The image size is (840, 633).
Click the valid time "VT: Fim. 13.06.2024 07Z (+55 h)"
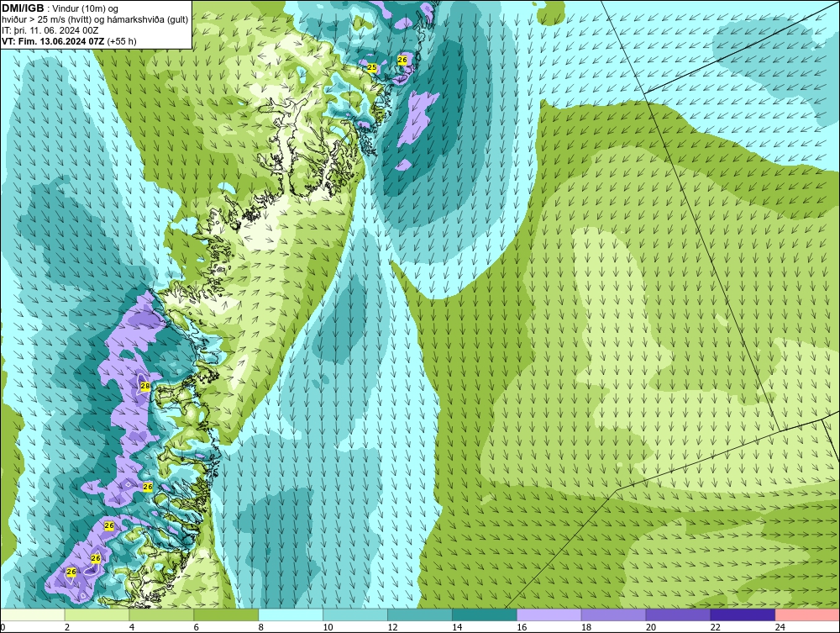69,41
